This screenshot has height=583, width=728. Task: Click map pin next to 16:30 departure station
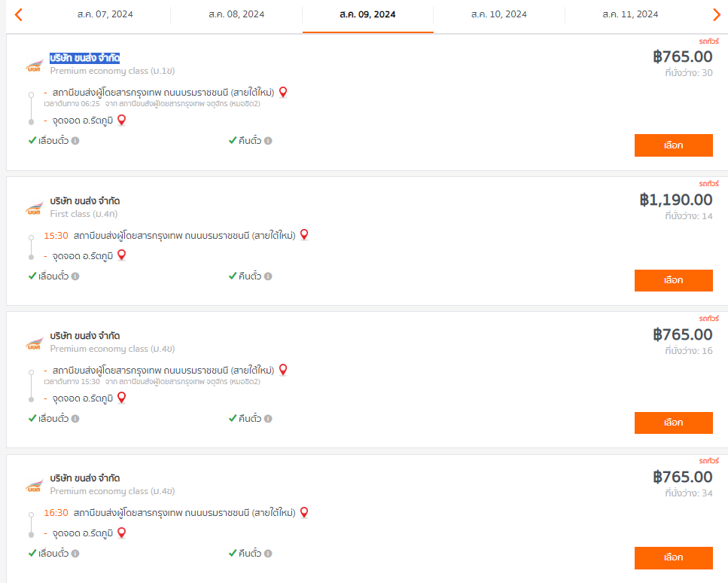pyautogui.click(x=304, y=512)
